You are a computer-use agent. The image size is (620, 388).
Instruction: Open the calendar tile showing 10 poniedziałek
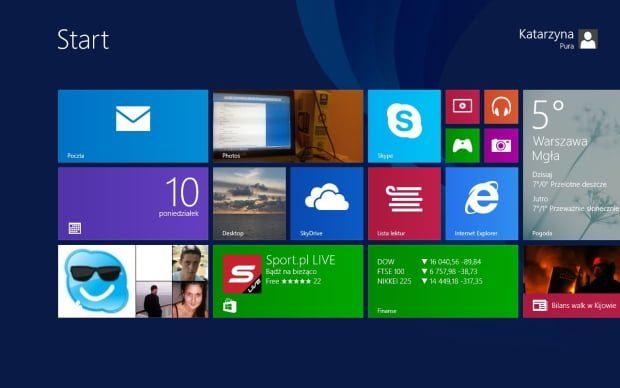click(x=133, y=204)
